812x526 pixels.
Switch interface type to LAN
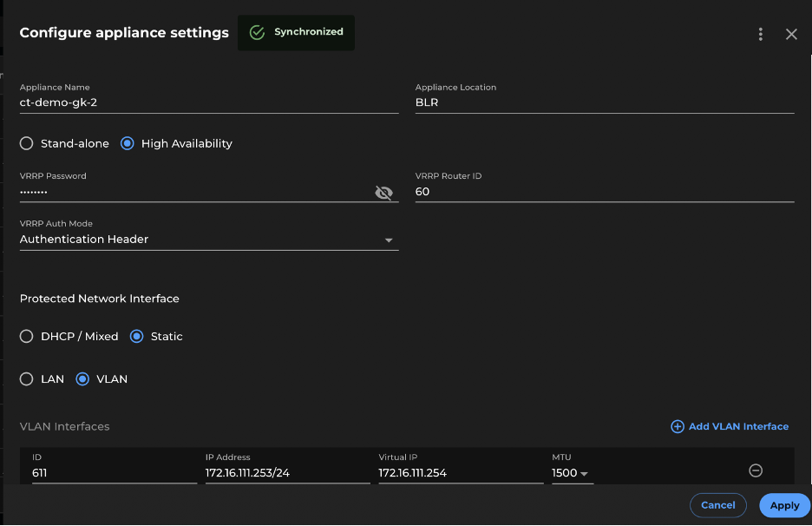click(x=27, y=379)
